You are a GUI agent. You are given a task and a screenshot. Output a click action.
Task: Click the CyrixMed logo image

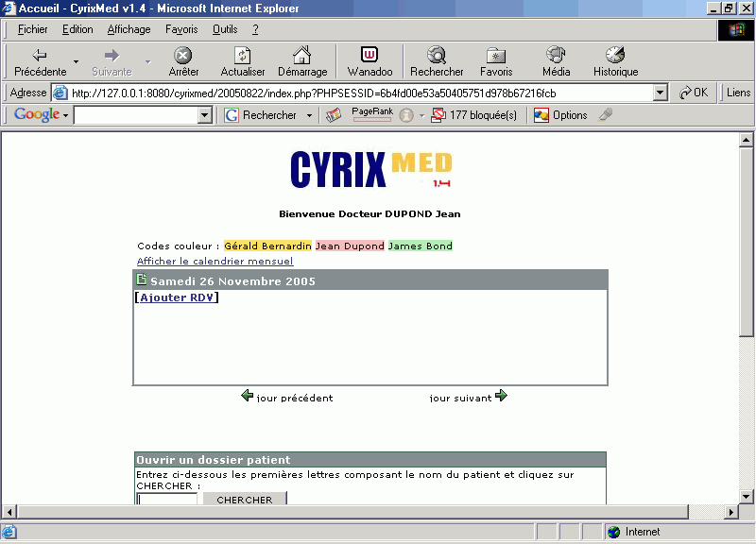tap(370, 169)
